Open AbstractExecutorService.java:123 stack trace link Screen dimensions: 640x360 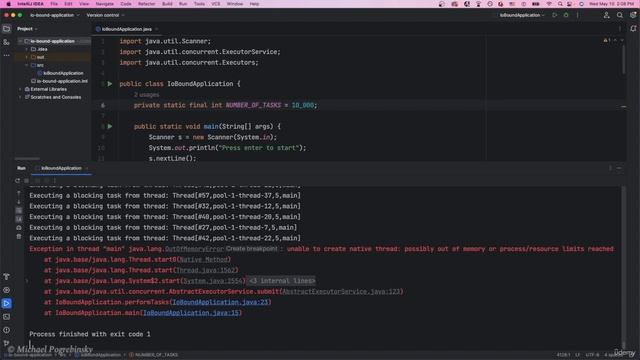(341, 291)
